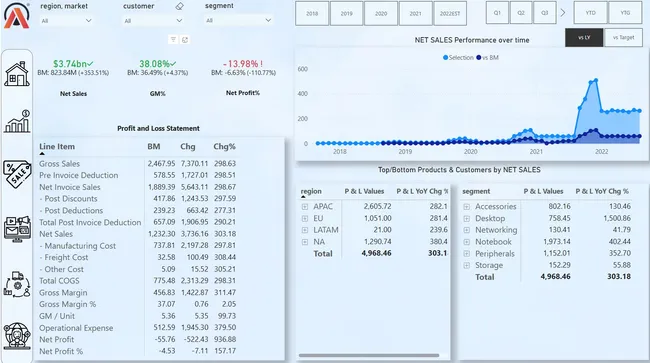Select the YTG period button

[x=625, y=13]
